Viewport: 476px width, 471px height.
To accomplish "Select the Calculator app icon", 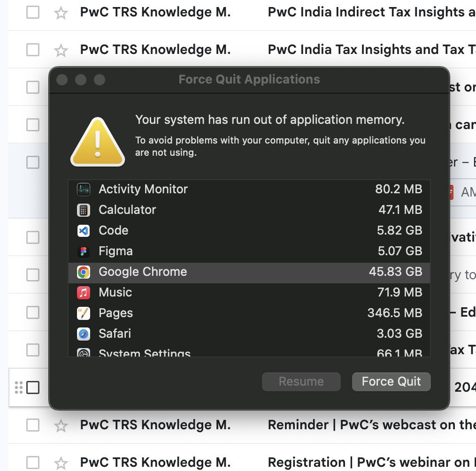I will (84, 210).
